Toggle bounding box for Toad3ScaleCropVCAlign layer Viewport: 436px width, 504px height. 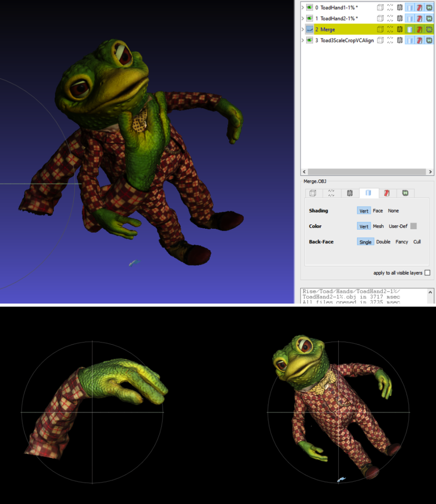tap(380, 40)
